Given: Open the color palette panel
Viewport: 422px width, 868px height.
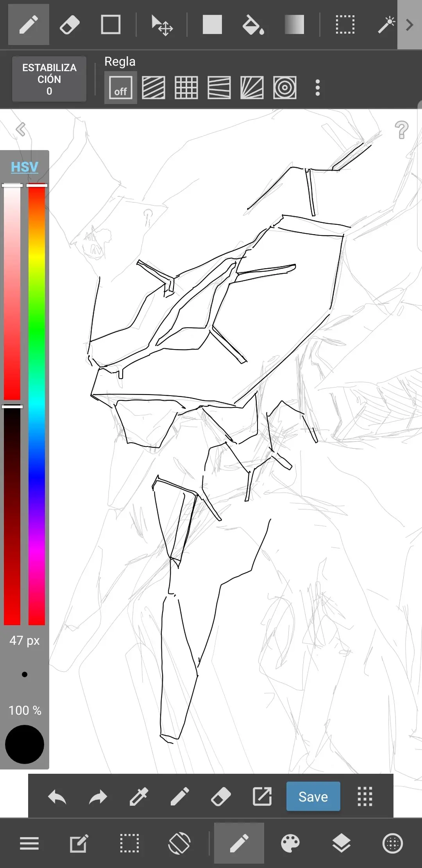Looking at the screenshot, I should 290,843.
